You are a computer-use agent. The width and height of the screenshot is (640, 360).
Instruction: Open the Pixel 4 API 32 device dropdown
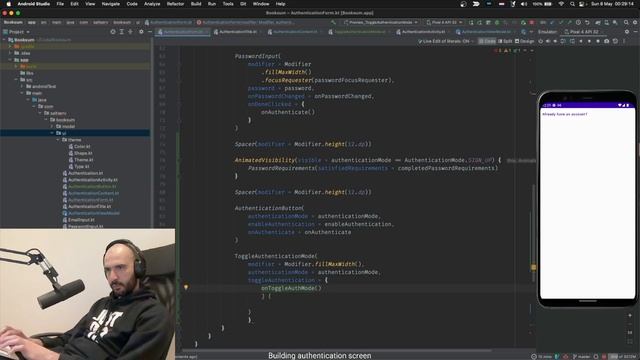coord(444,22)
